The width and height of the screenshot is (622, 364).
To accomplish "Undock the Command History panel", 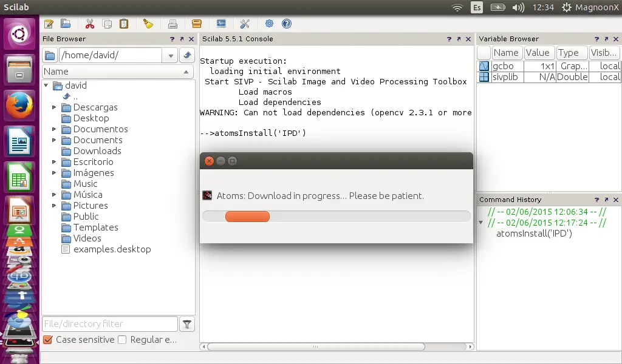I will [606, 200].
